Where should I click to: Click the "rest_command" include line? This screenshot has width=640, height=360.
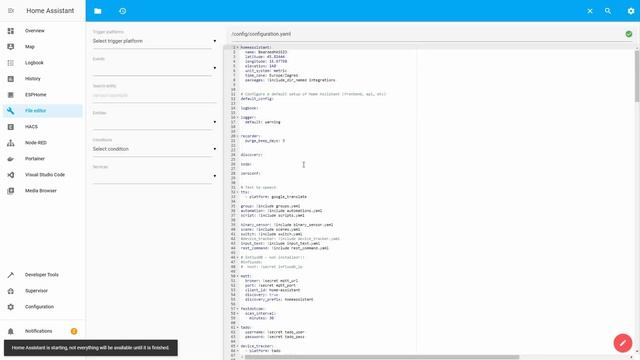(284, 248)
